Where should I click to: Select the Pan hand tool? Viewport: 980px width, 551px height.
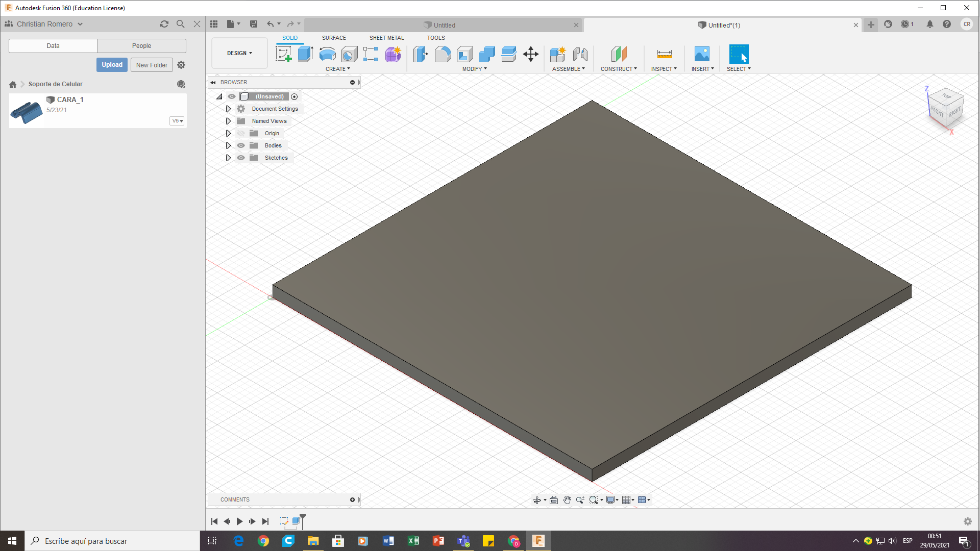567,500
